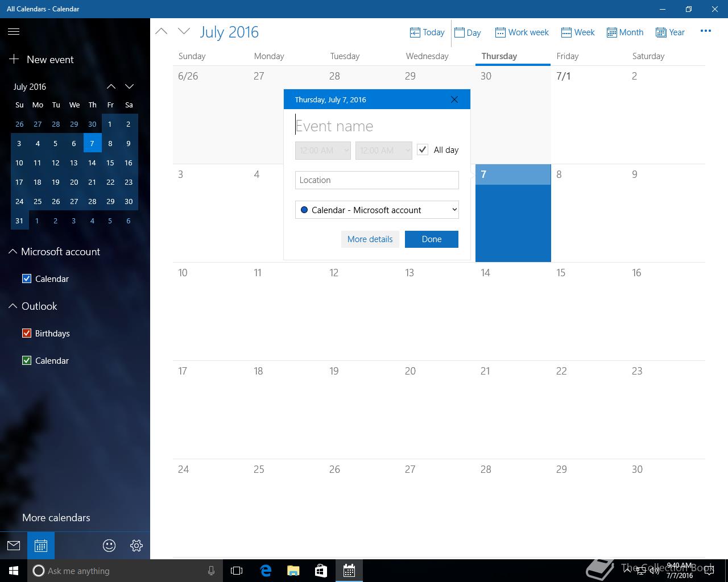Go to previous month in mini calendar
Viewport: 728px width, 582px height.
click(111, 86)
